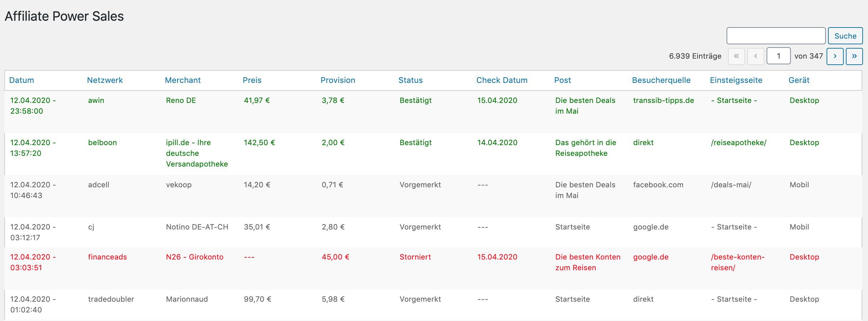The width and height of the screenshot is (868, 321).
Task: Sort by Provision column header
Action: pyautogui.click(x=338, y=80)
